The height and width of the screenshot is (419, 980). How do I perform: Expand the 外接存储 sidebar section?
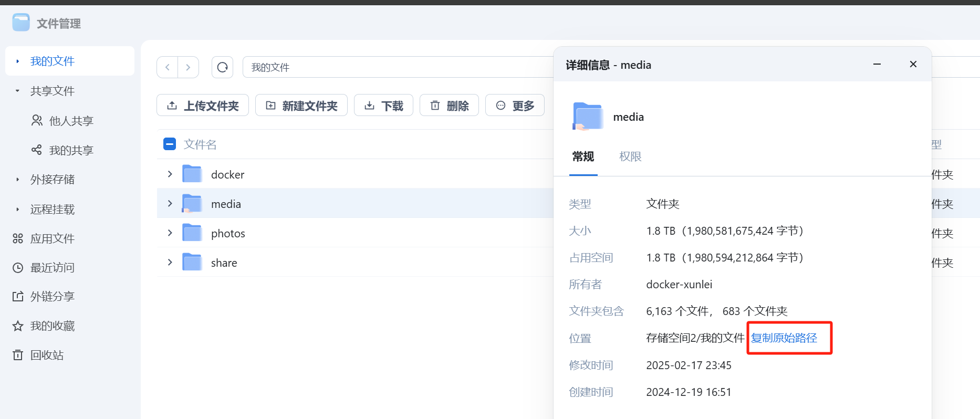[x=17, y=180]
